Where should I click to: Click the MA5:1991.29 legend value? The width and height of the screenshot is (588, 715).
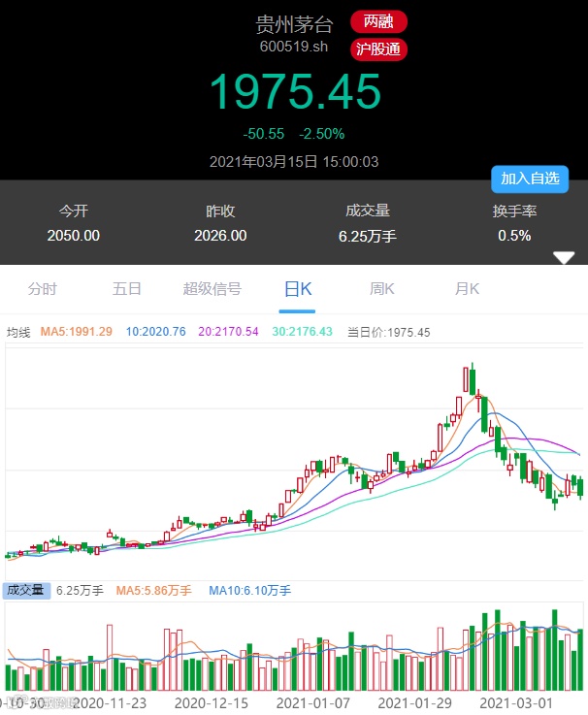pyautogui.click(x=77, y=332)
